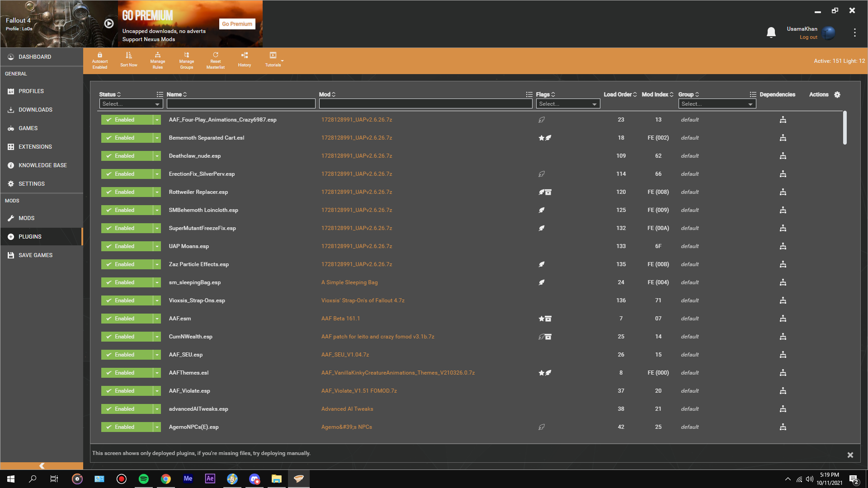The width and height of the screenshot is (868, 488).
Task: Open the Status filter Select dropdown
Action: click(131, 104)
